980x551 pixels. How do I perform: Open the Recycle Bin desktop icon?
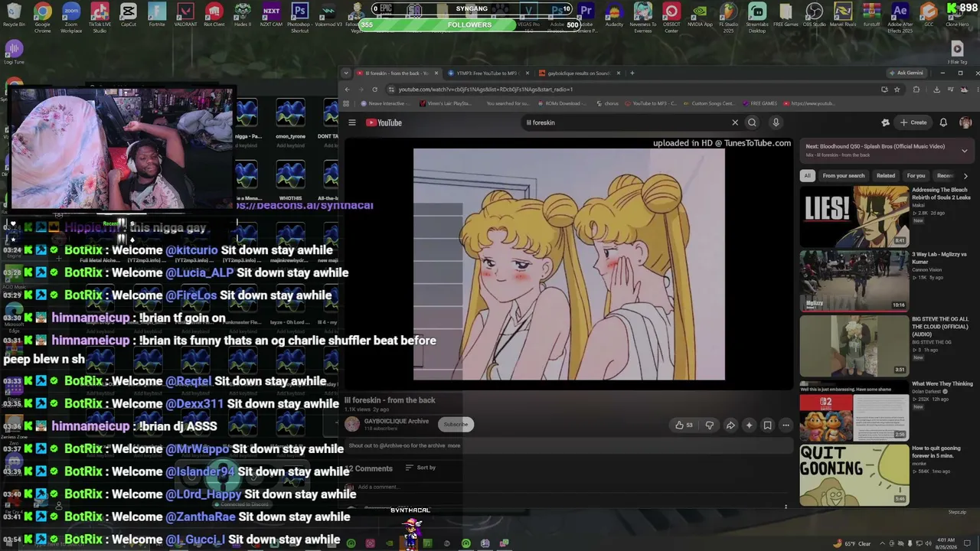(14, 15)
